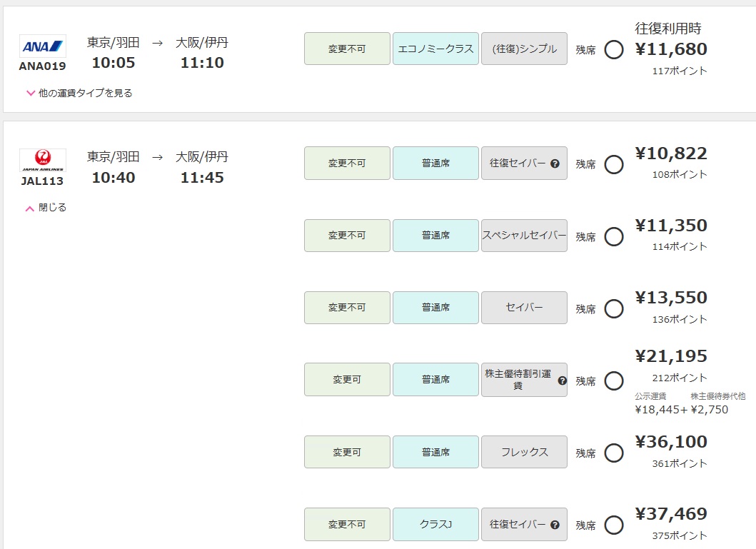
Task: Expand 他の運賃タイプを見る for ANA019
Action: pos(86,93)
